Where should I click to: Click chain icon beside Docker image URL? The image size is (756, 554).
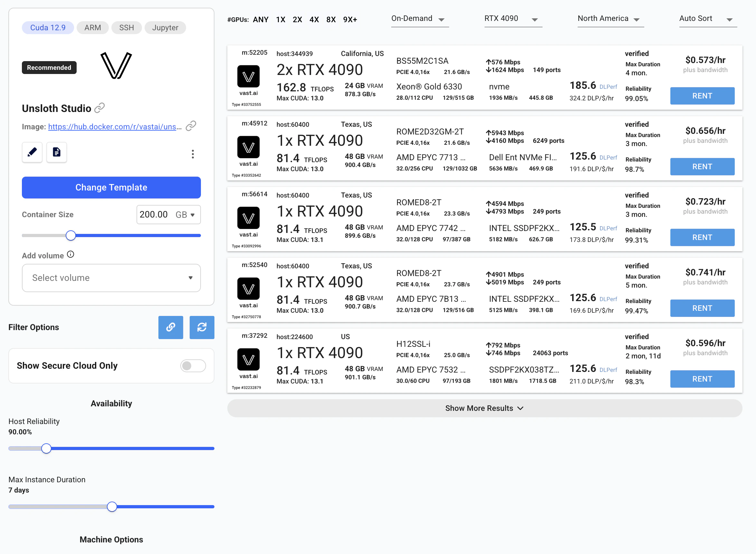click(191, 126)
